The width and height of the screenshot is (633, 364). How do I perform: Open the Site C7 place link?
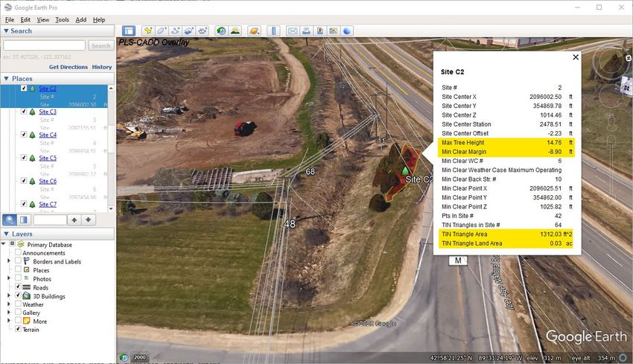48,204
